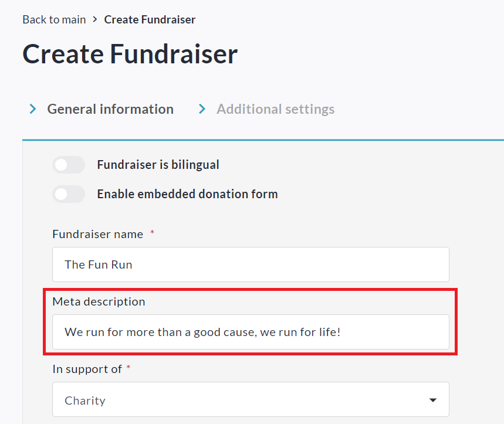Enable the Fundraiser is bilingual switch
Viewport: 504px width, 424px height.
tap(69, 165)
